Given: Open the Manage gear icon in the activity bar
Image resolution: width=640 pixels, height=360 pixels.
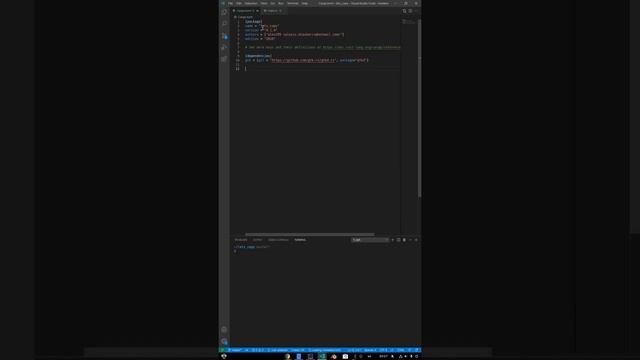Looking at the screenshot, I should (x=224, y=341).
